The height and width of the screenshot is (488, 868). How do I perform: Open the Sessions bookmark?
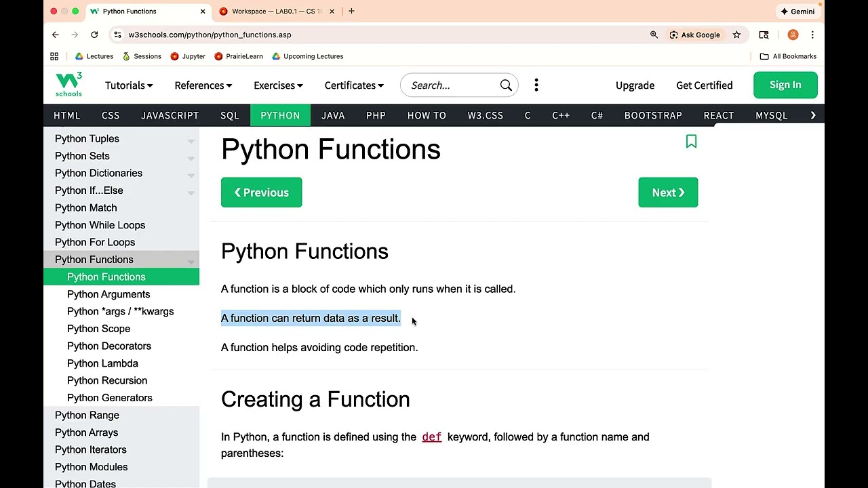(142, 56)
